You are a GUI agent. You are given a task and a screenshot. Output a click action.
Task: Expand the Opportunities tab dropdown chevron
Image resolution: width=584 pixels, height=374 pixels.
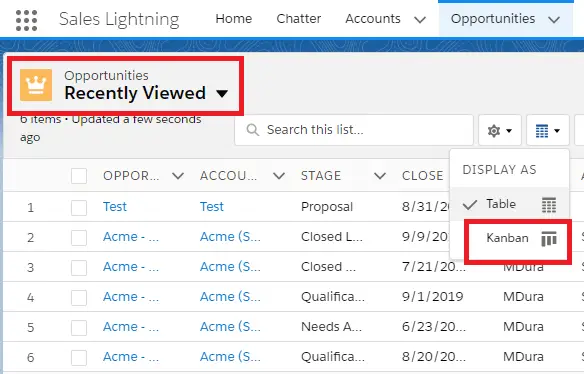(554, 20)
